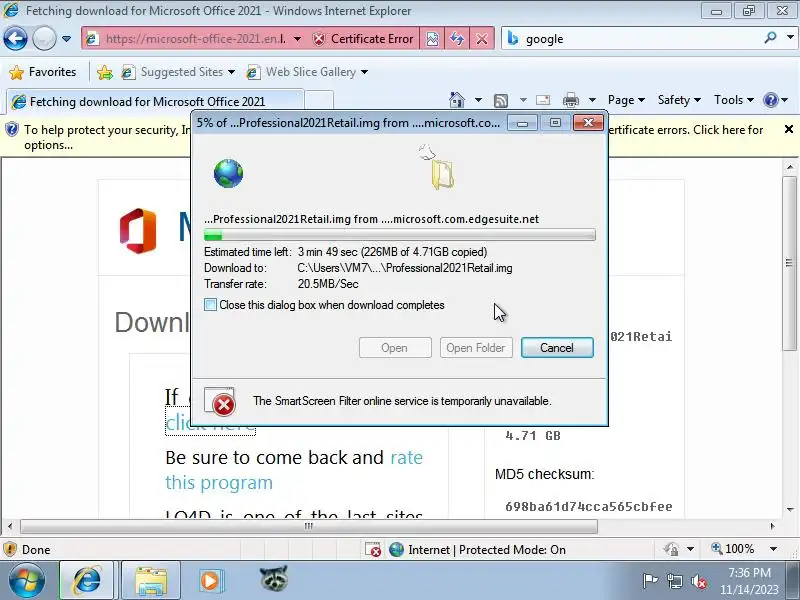Screen dimensions: 800x600
Task: Open the Page menu
Action: click(x=626, y=100)
